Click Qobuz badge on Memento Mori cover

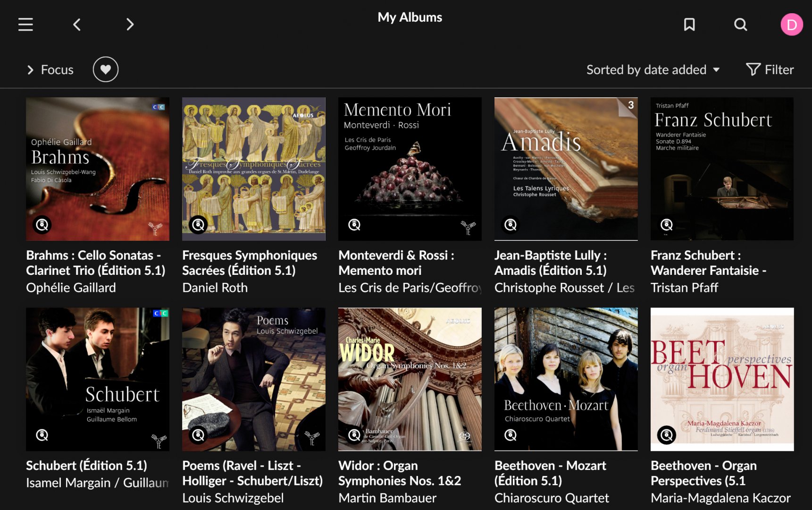pos(354,225)
